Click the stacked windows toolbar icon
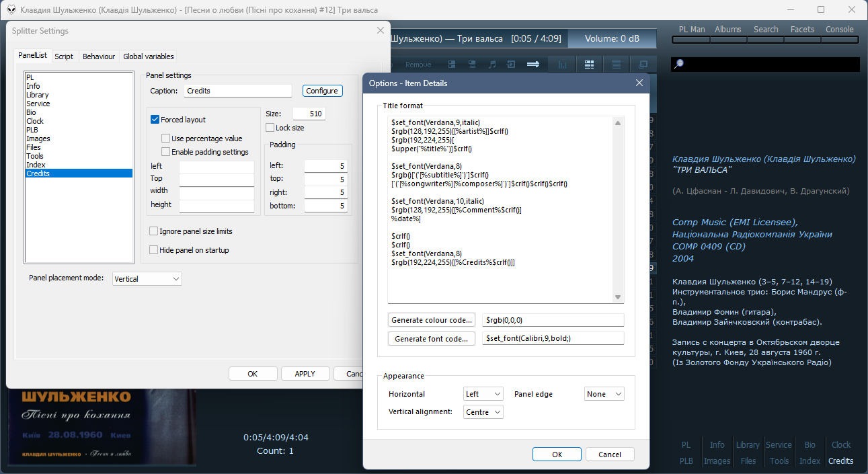 click(x=643, y=65)
